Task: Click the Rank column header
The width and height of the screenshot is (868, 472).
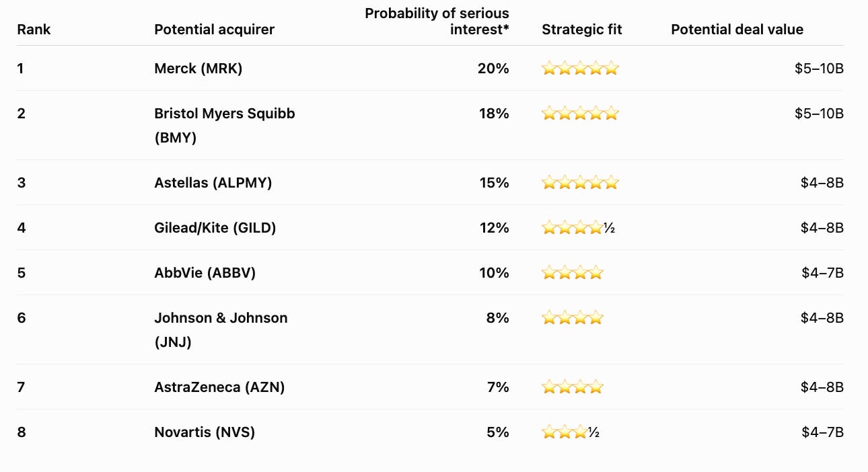Action: (34, 30)
